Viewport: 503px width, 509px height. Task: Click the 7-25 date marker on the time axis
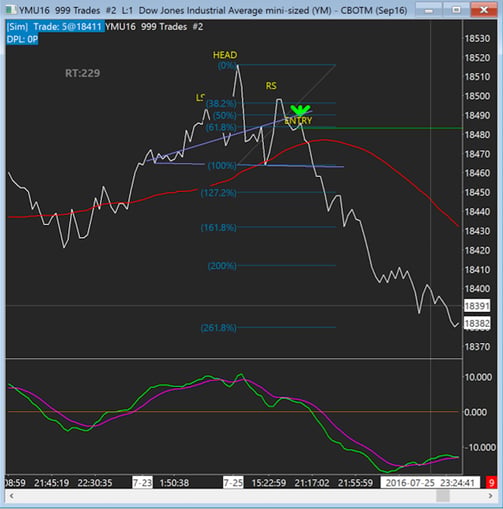(x=233, y=482)
